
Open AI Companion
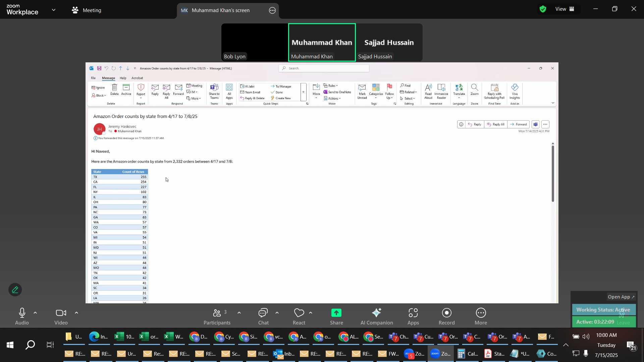[x=377, y=316]
